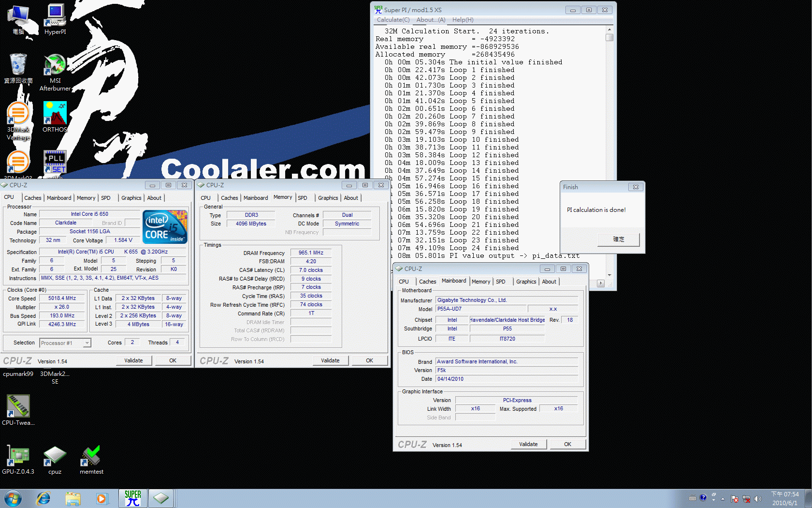Switch to About tab in Mainboard window
The width and height of the screenshot is (812, 508).
549,282
